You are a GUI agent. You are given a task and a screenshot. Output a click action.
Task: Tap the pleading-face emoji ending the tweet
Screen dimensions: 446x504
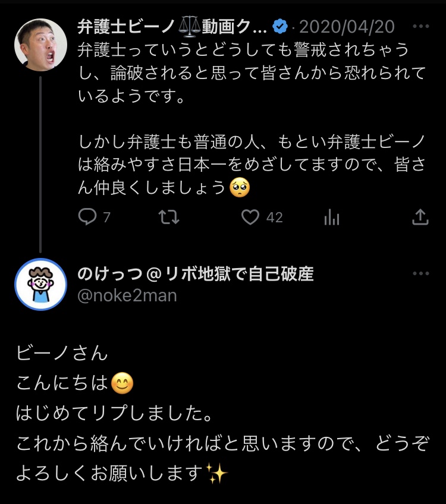240,188
